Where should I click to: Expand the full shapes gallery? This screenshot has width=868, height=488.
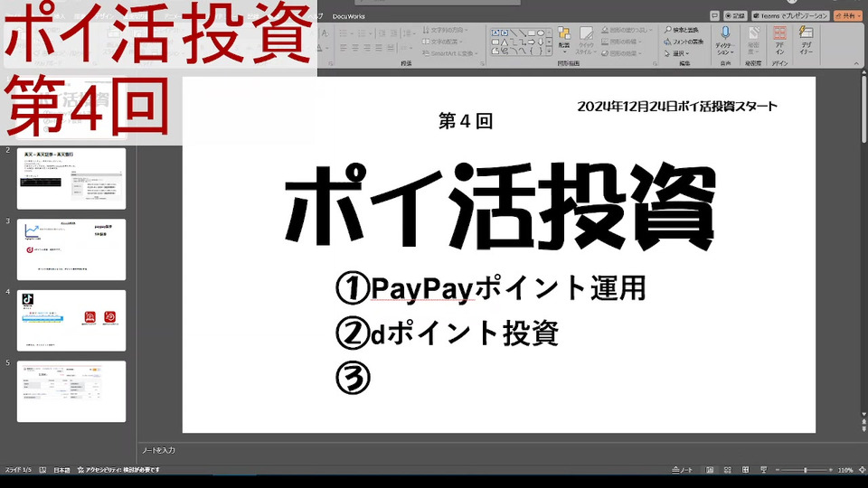(x=549, y=51)
